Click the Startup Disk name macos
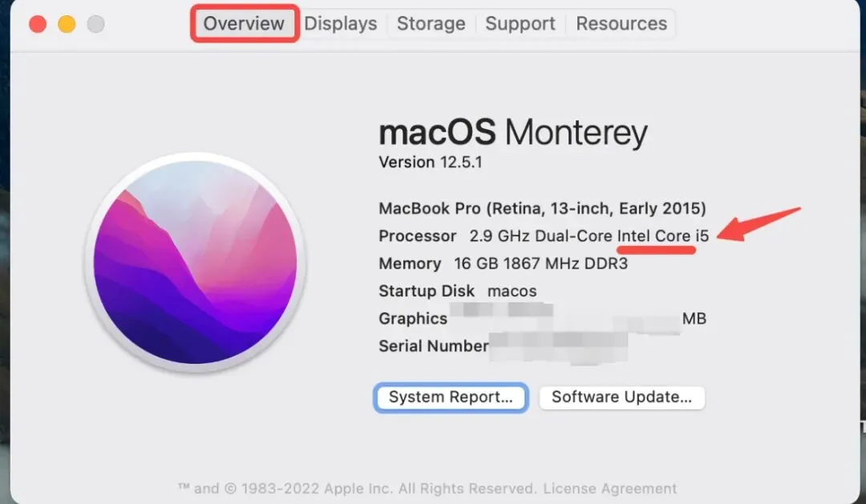The image size is (866, 504). 512,292
